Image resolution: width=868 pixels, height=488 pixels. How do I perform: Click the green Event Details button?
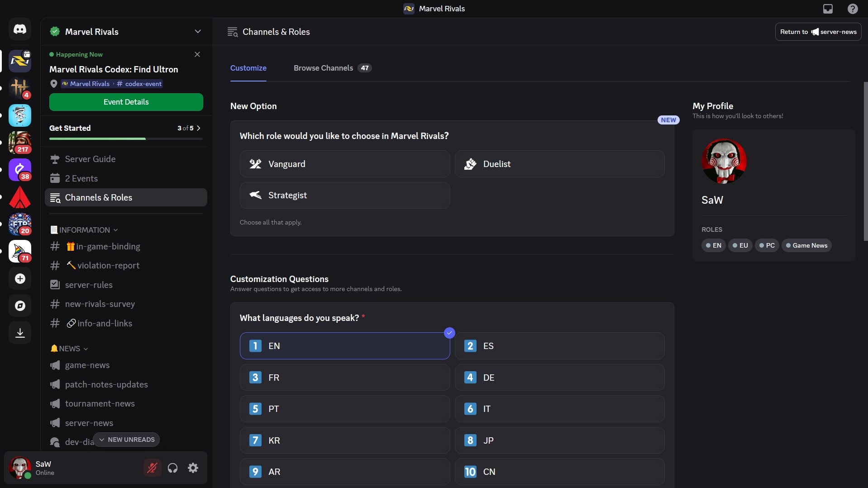(x=126, y=102)
